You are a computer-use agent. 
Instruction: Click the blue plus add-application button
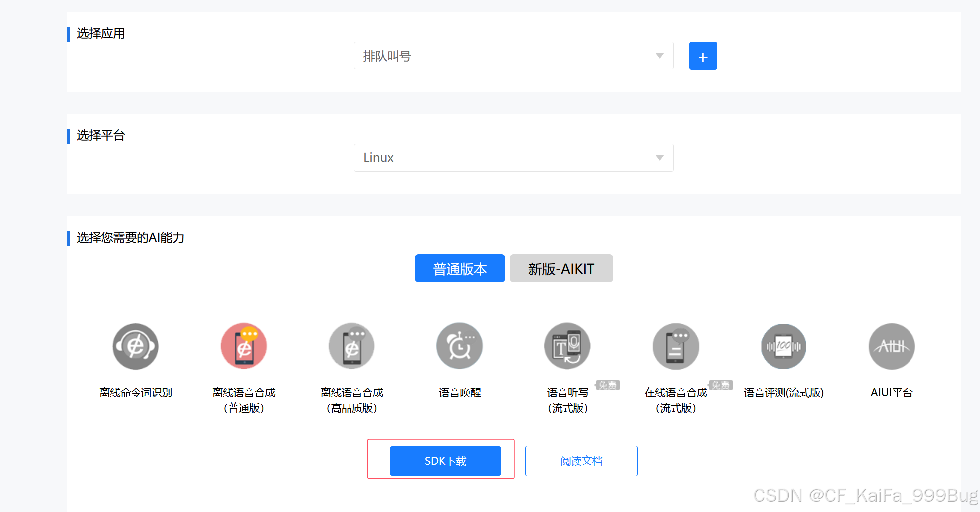[x=703, y=56]
